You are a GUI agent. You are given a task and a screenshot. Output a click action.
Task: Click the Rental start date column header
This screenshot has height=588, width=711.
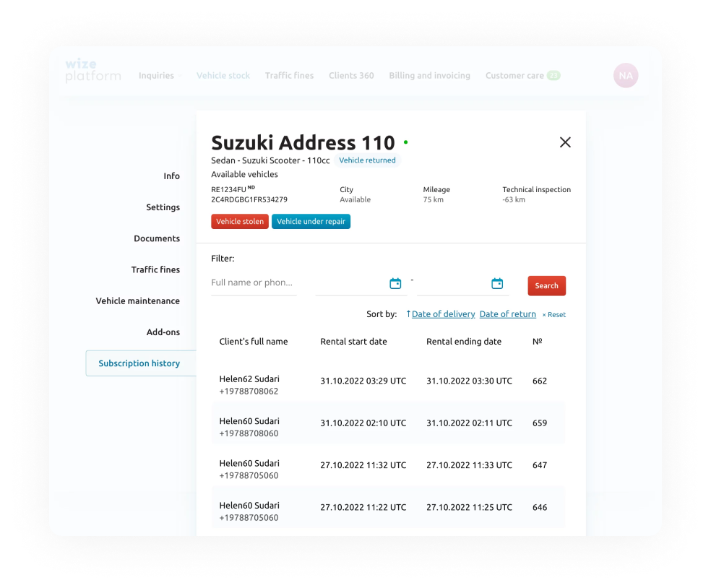[x=353, y=342]
